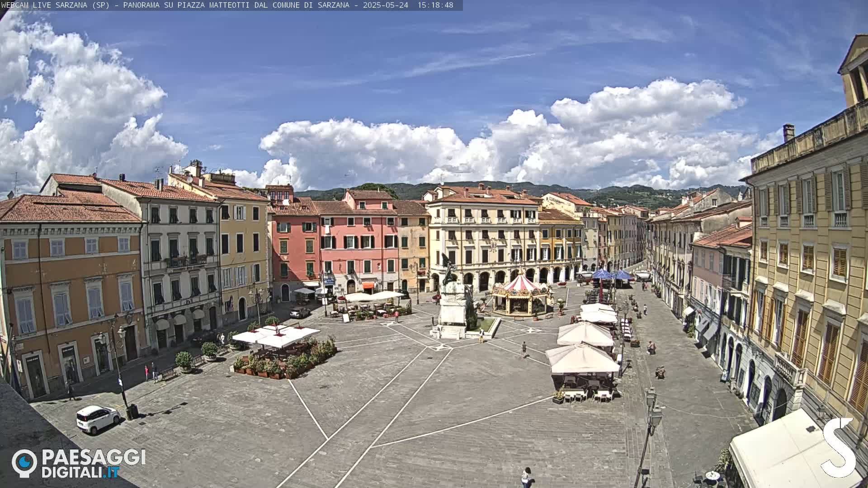
Task: Click the white umbrellas surrounded by planters
Action: [x=276, y=336]
